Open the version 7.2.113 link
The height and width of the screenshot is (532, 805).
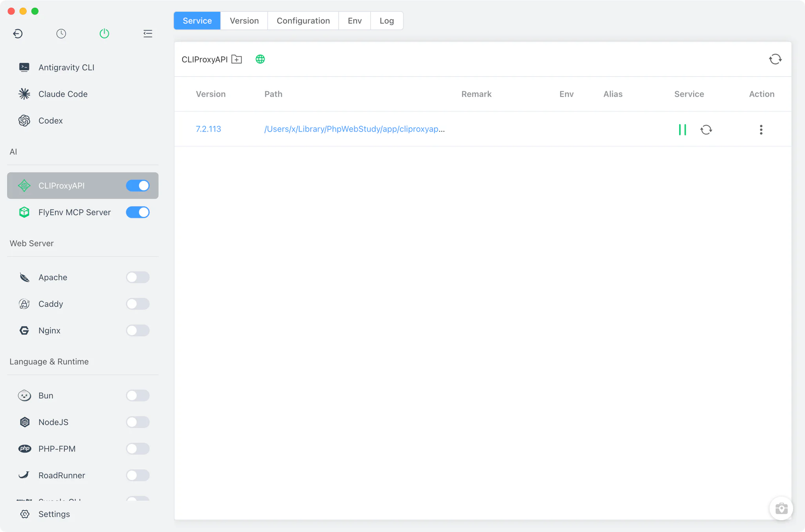pyautogui.click(x=208, y=129)
